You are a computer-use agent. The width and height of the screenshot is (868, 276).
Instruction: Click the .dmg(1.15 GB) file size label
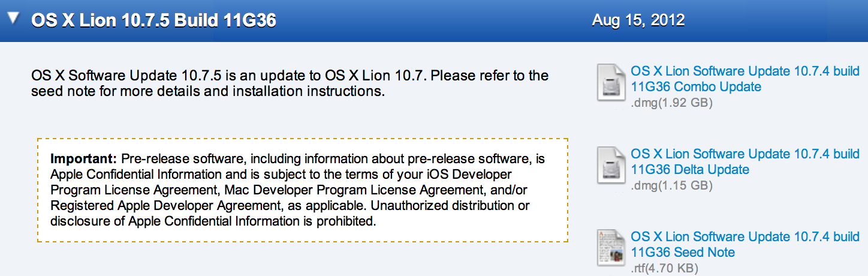point(671,186)
